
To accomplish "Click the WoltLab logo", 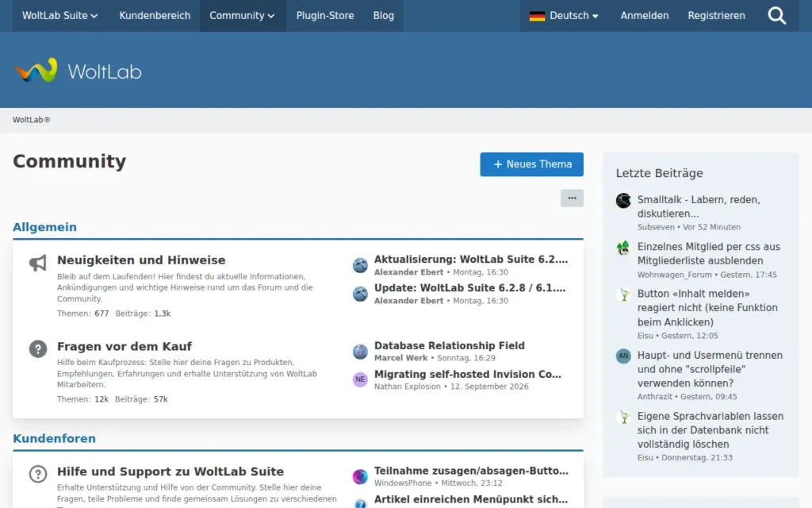I will (x=79, y=71).
